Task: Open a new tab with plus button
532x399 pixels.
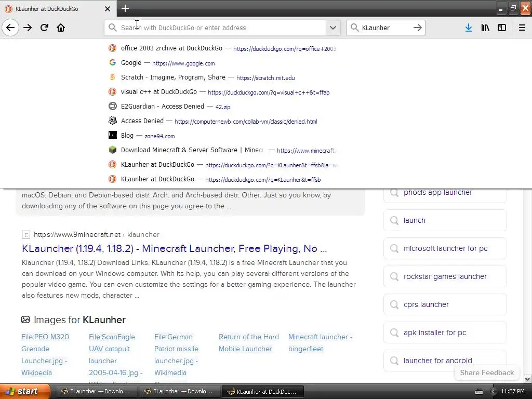Action: point(125,8)
